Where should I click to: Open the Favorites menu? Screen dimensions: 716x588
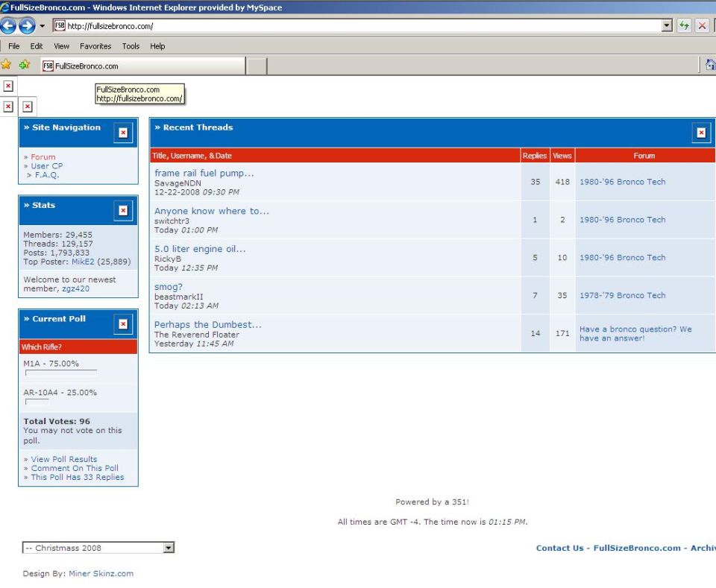pyautogui.click(x=95, y=46)
